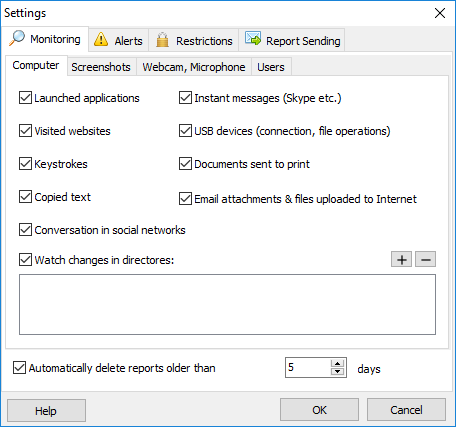Viewport: 456px width, 427px height.
Task: Uncheck Launched applications monitoring
Action: (25, 98)
